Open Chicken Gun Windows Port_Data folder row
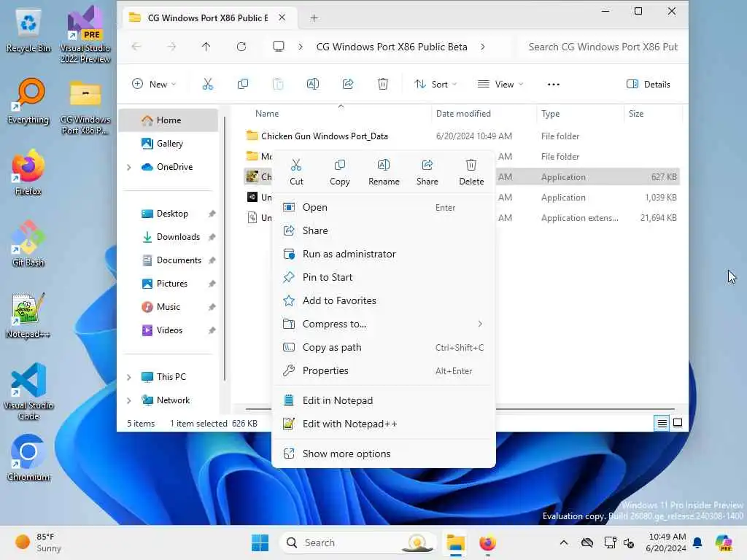 click(461, 136)
